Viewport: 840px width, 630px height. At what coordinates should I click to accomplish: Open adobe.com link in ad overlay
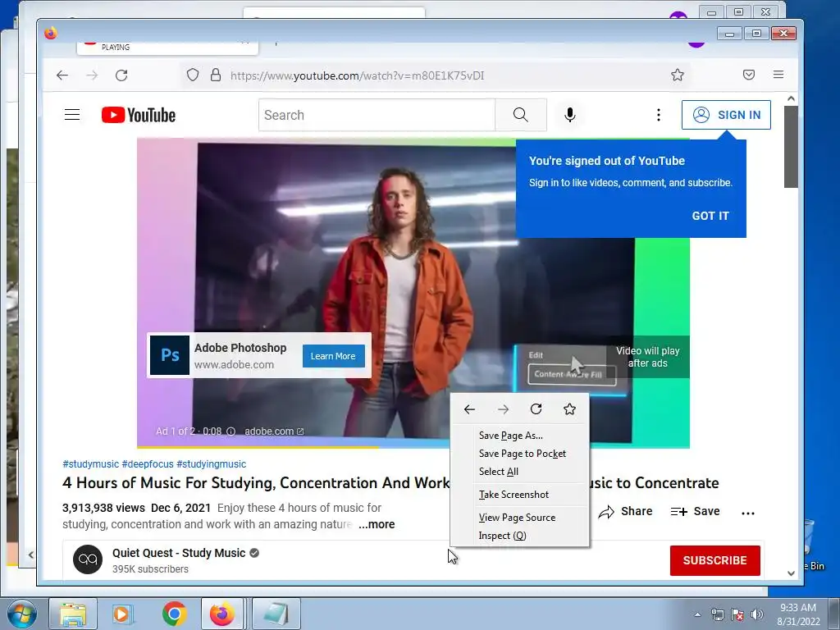[274, 431]
